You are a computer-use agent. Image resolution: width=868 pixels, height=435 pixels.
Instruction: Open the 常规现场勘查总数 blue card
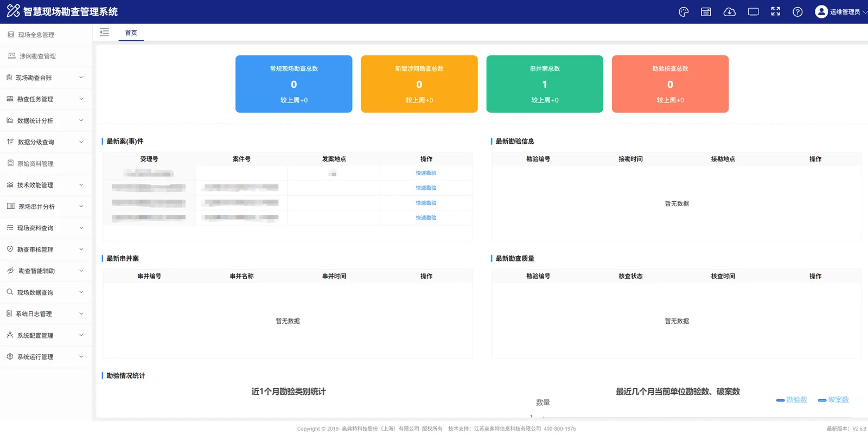coord(294,84)
